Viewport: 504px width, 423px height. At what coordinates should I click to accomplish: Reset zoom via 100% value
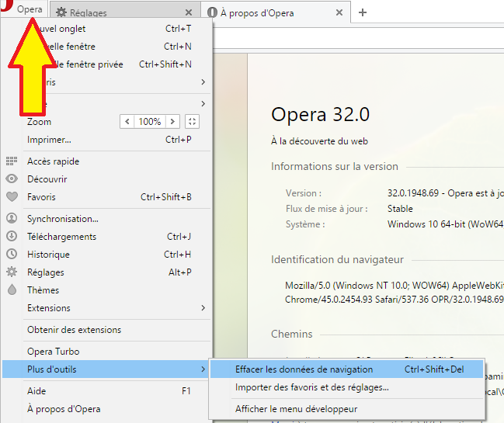(150, 121)
